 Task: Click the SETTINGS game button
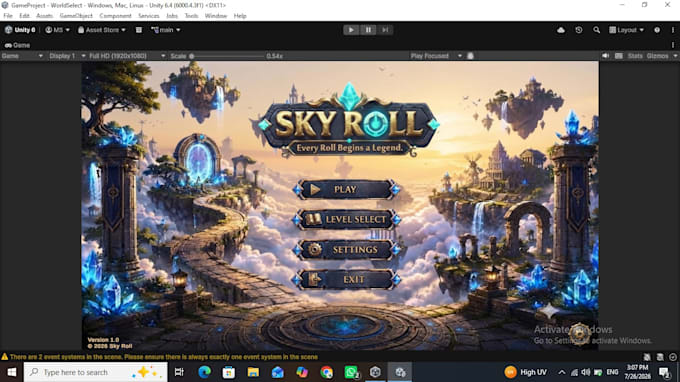347,250
